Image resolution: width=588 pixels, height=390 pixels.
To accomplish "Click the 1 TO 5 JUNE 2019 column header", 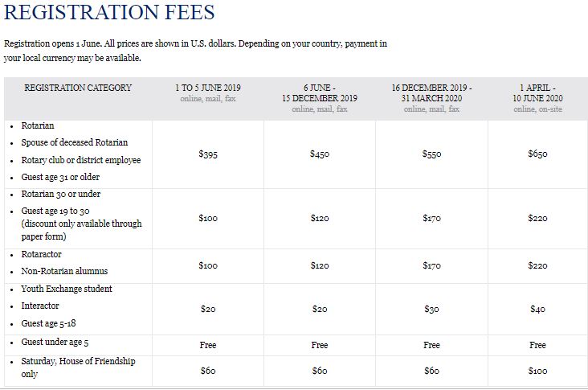I will (207, 88).
